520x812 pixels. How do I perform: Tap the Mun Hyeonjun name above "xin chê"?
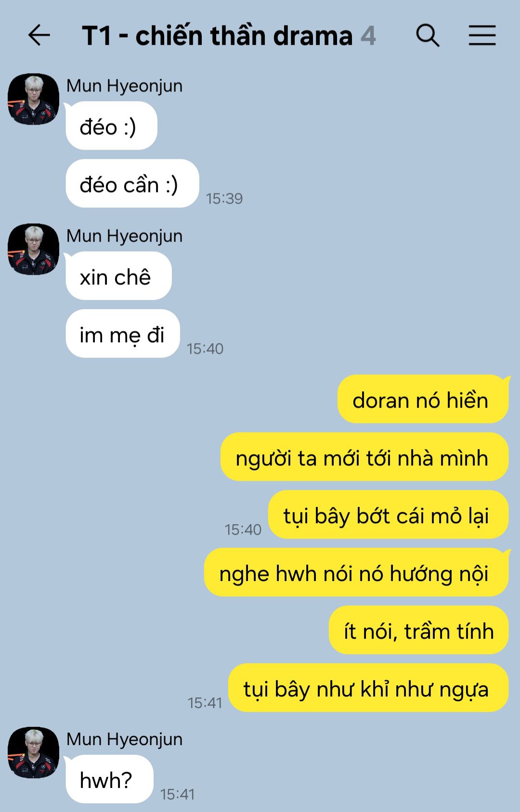[124, 236]
